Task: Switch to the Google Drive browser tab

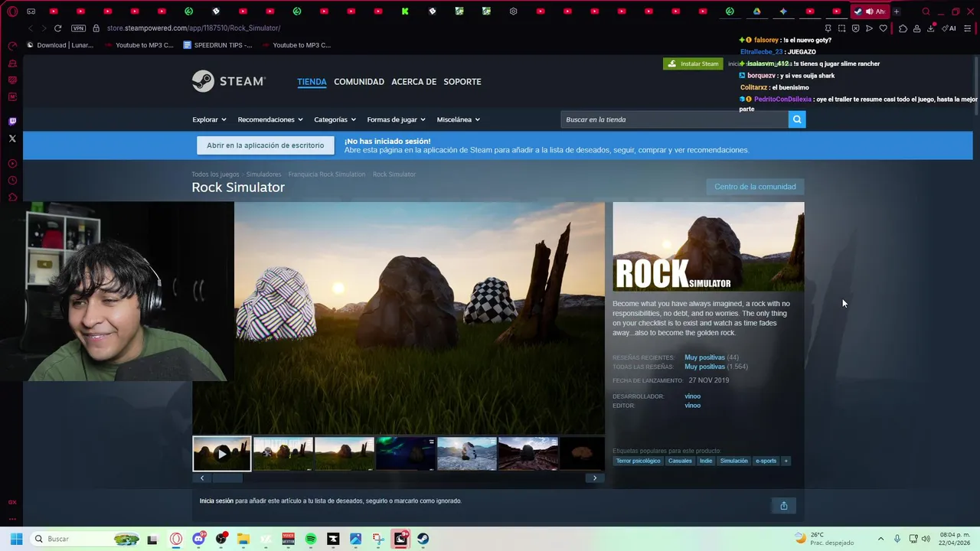Action: pyautogui.click(x=756, y=11)
